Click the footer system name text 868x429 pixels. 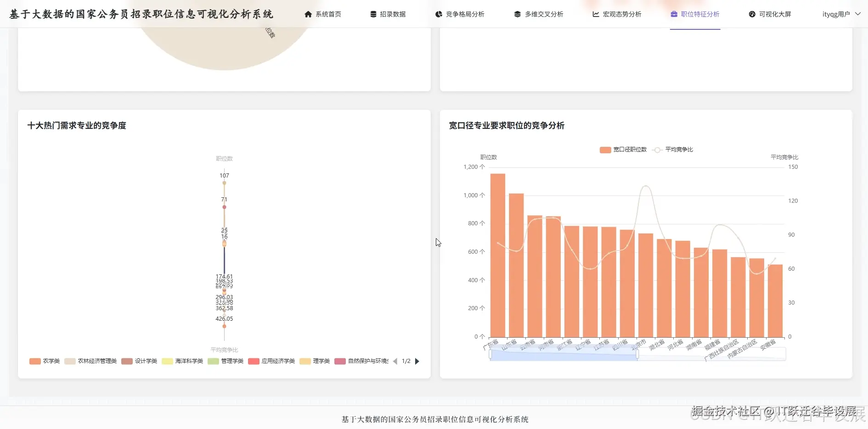[x=435, y=419]
